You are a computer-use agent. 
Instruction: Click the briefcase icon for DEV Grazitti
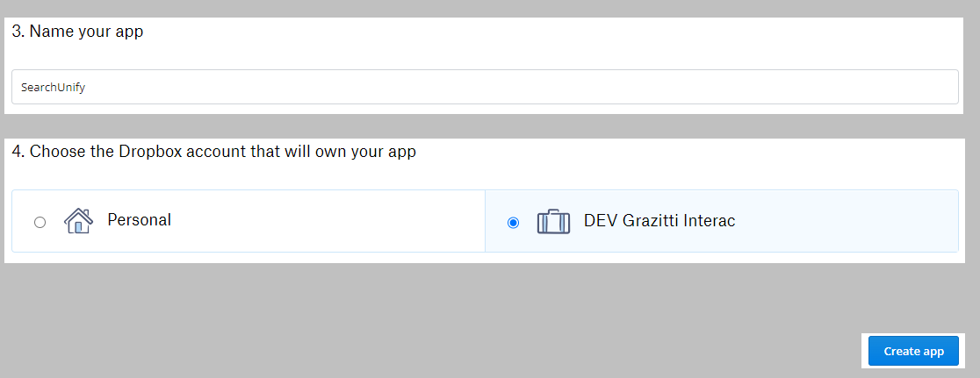[553, 222]
